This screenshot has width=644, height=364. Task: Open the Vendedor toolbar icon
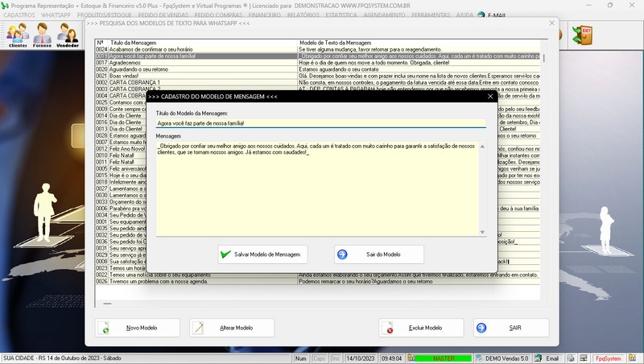click(x=68, y=35)
